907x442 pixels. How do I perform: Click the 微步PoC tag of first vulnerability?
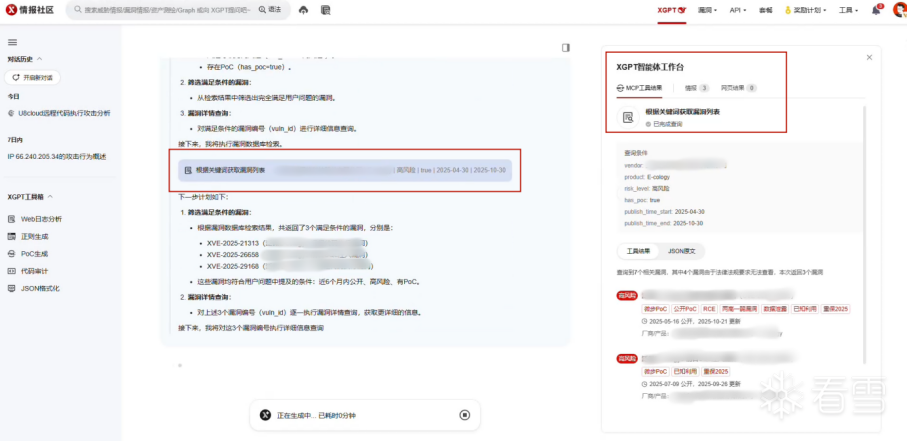(656, 310)
